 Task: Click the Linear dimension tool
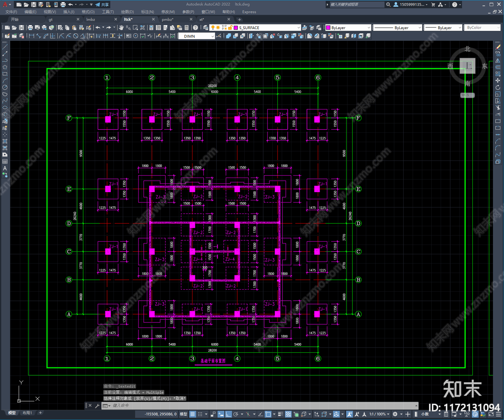[31, 36]
